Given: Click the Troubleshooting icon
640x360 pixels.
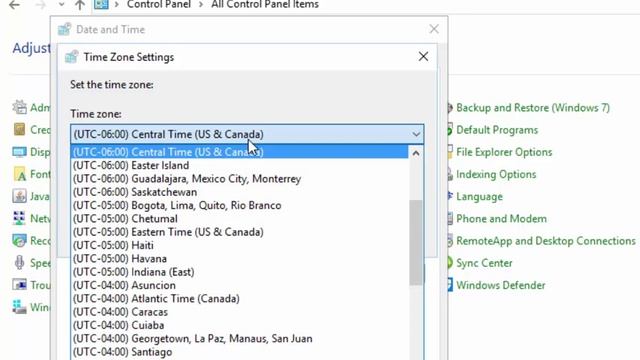Looking at the screenshot, I should pos(19,284).
